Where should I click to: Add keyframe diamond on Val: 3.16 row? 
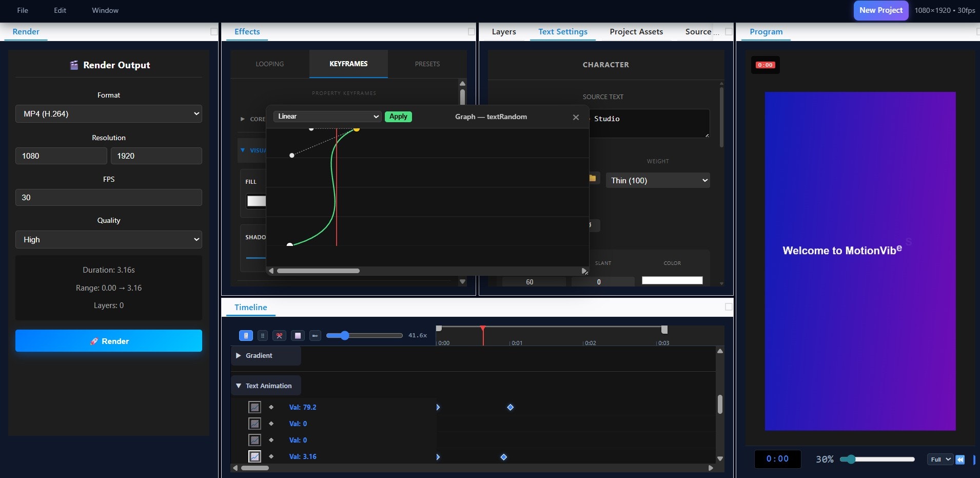tap(271, 456)
